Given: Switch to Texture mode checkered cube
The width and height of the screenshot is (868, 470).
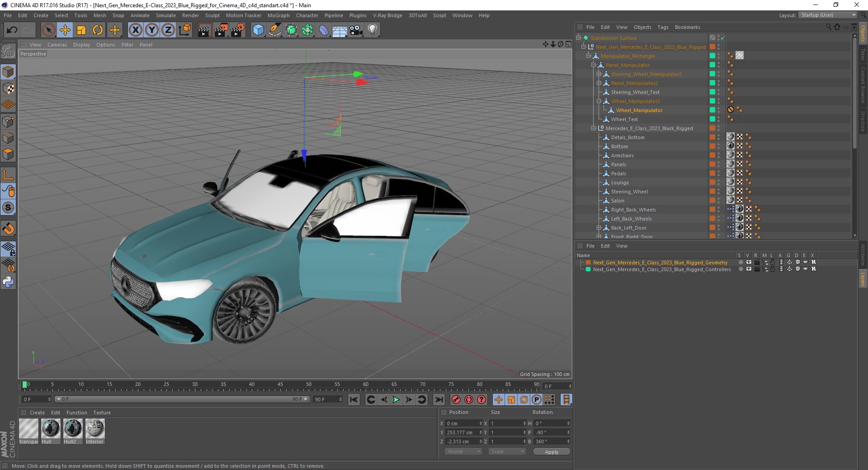Looking at the screenshot, I should pyautogui.click(x=8, y=89).
